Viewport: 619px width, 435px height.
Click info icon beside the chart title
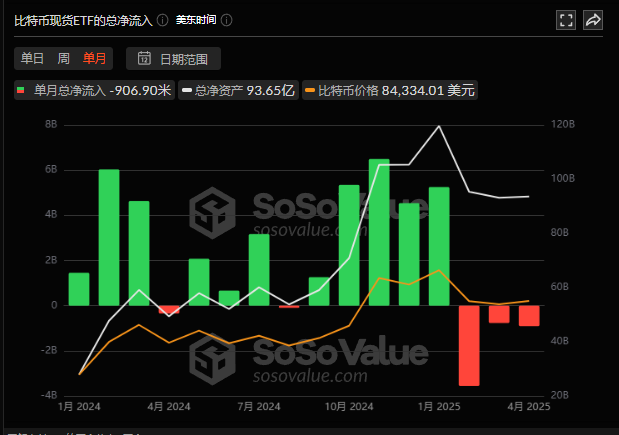pyautogui.click(x=164, y=20)
